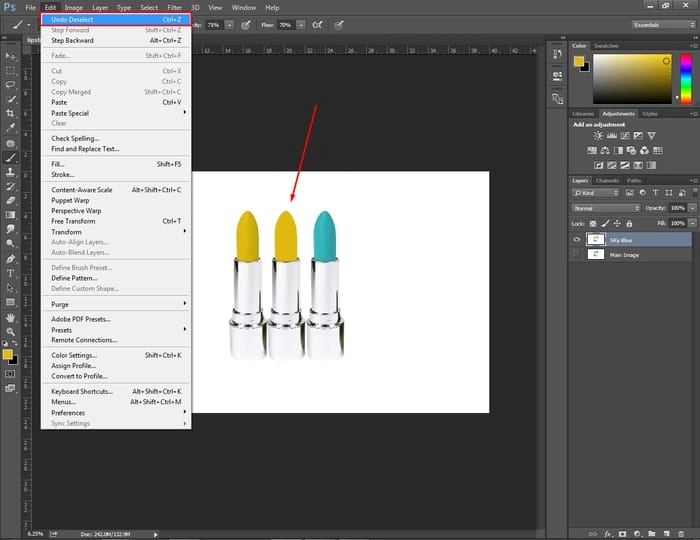Create a new group folder icon
Screen dimensions: 700x540
[x=652, y=534]
